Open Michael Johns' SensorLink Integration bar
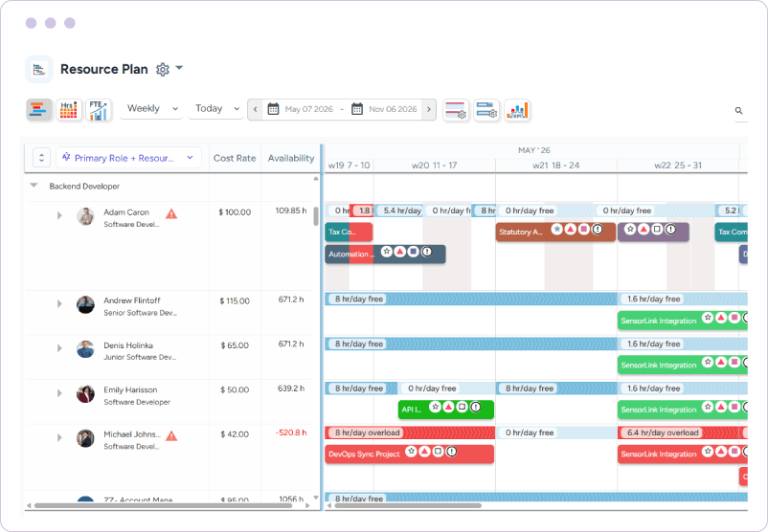Image resolution: width=768 pixels, height=532 pixels. 682,454
